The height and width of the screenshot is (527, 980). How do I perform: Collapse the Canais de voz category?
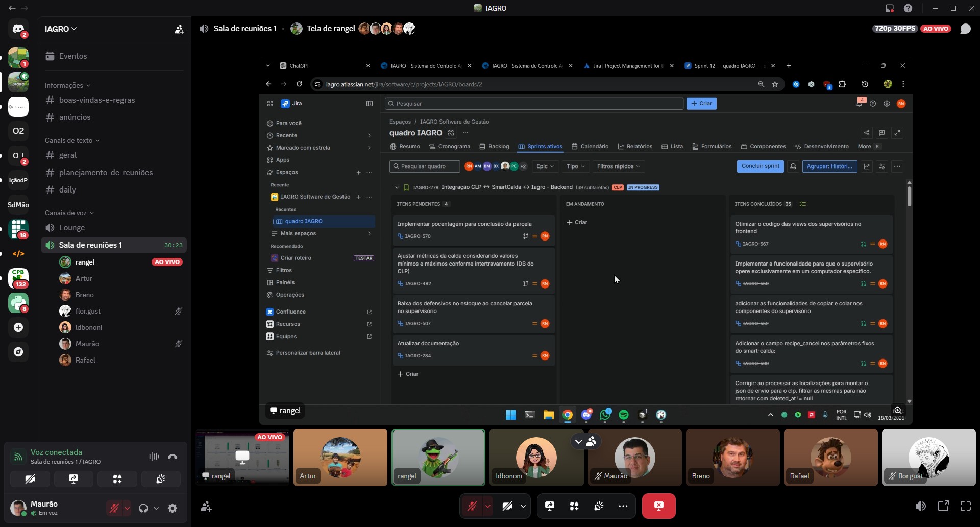[x=69, y=213]
